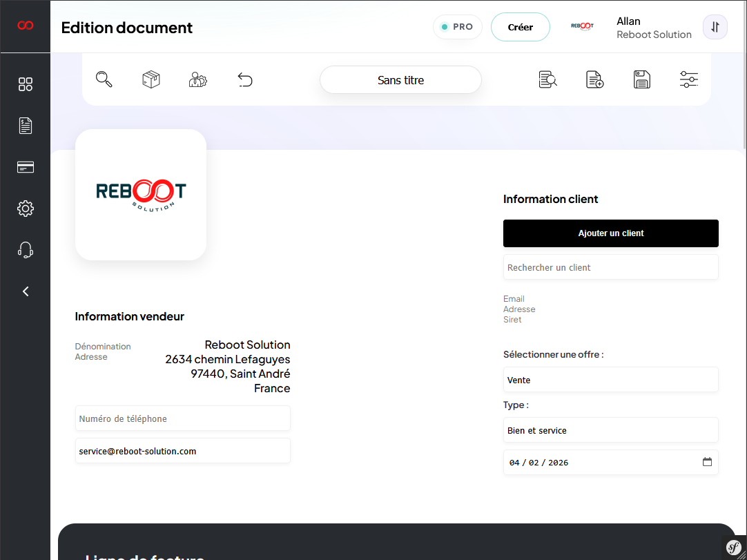Click the client user icon in toolbar

198,79
